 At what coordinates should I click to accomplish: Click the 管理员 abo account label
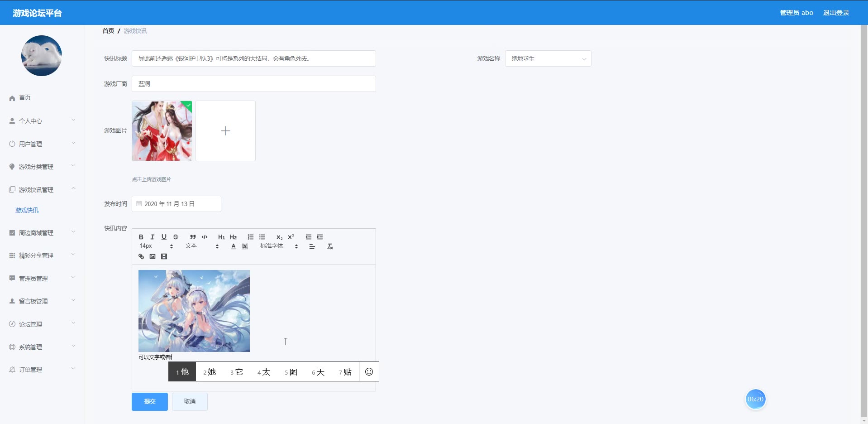click(x=796, y=13)
